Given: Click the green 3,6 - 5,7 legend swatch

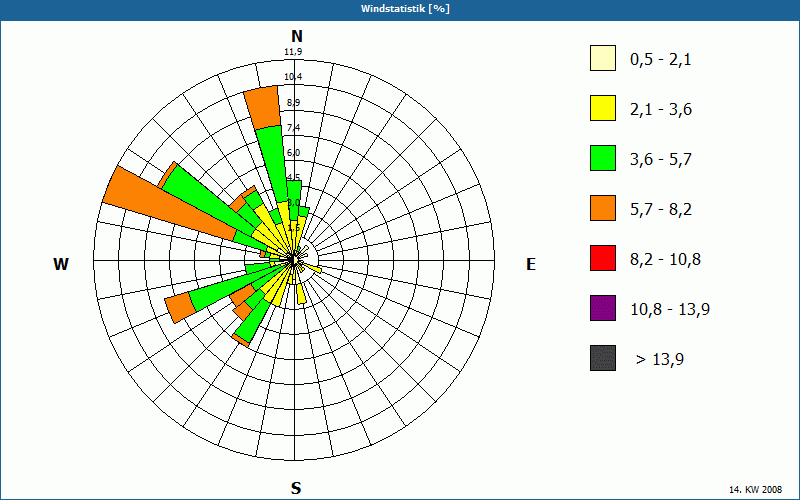Looking at the screenshot, I should point(603,158).
